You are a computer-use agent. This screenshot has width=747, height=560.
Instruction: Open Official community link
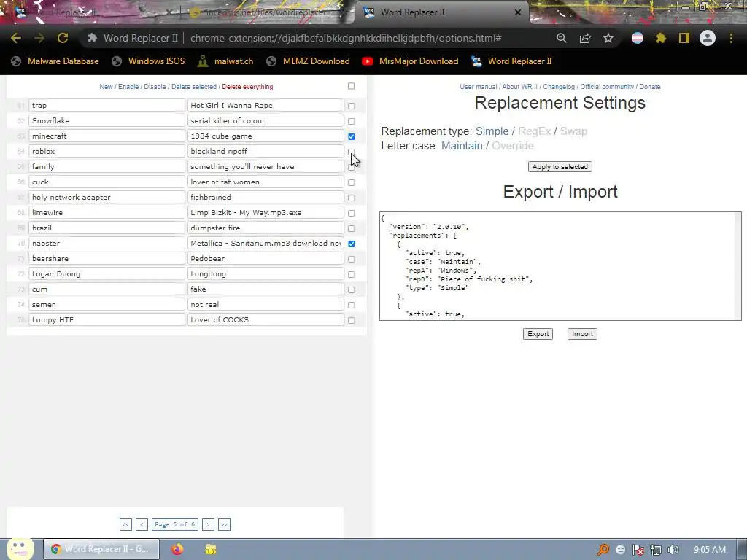(x=607, y=87)
